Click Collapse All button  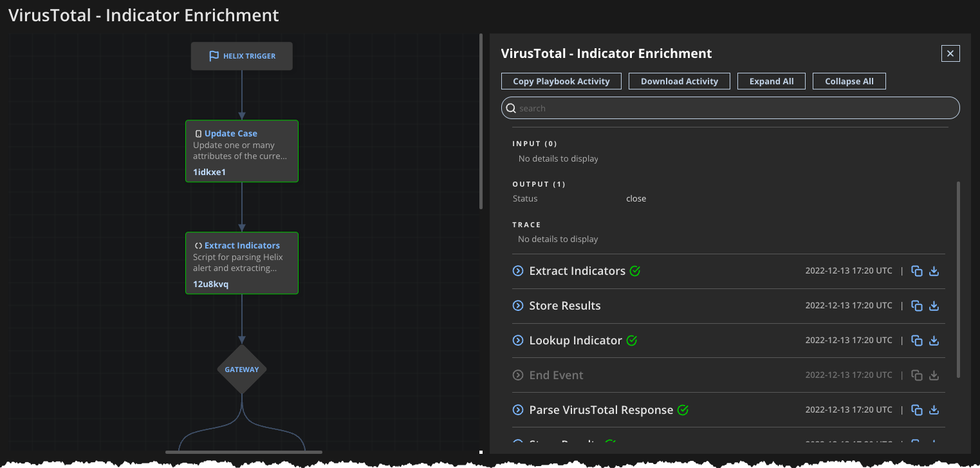point(849,81)
